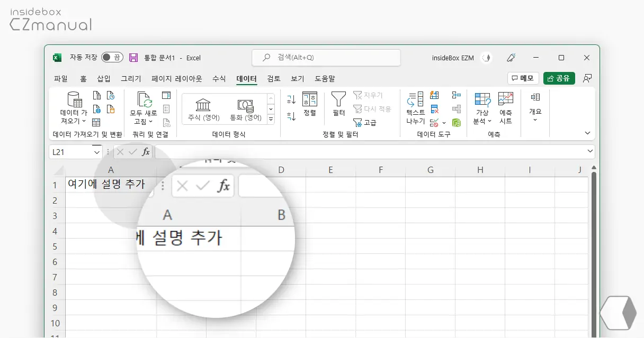Click the green Share (공유) button
Image resolution: width=644 pixels, height=338 pixels.
(x=559, y=78)
